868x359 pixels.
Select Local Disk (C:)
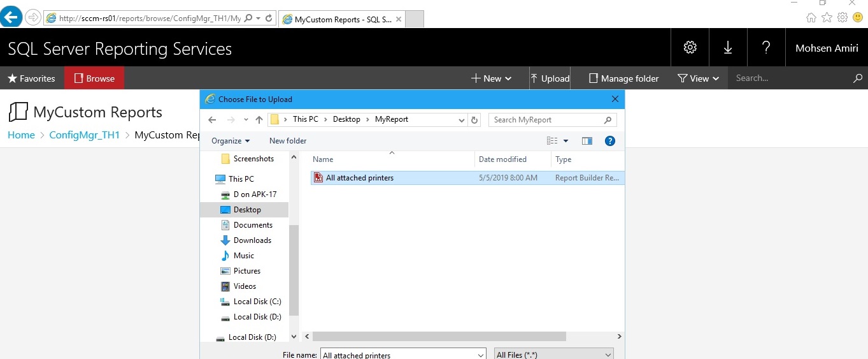[x=250, y=302]
